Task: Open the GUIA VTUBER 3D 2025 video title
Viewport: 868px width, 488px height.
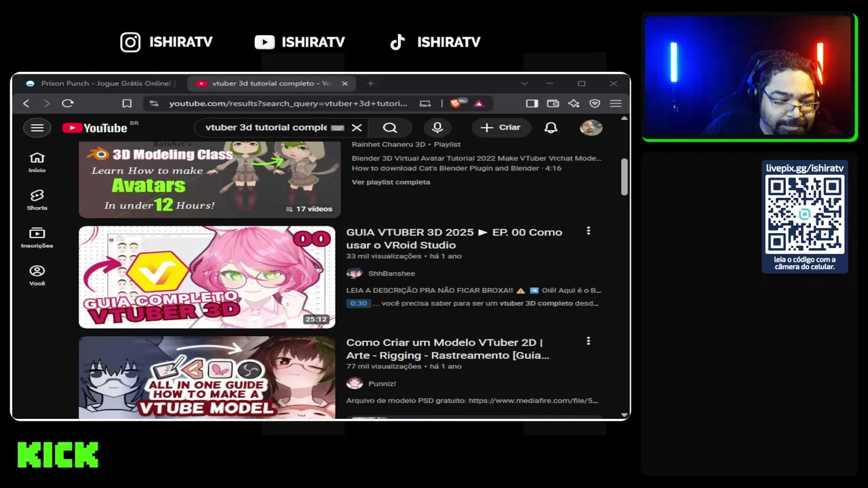Action: coord(454,239)
